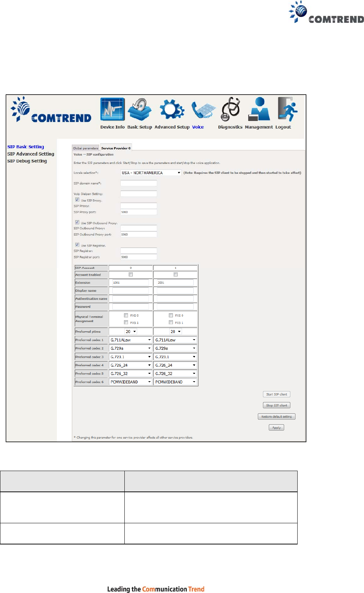Click the SIP Proxy port field
Screen dimensions: 364x593
tap(139, 212)
